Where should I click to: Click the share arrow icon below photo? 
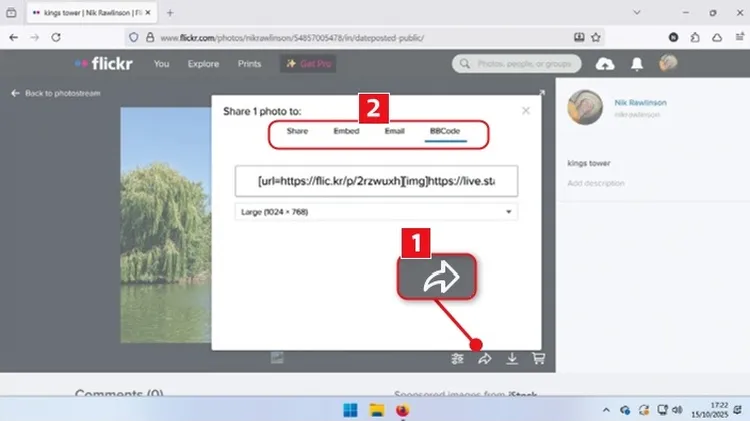(x=486, y=358)
